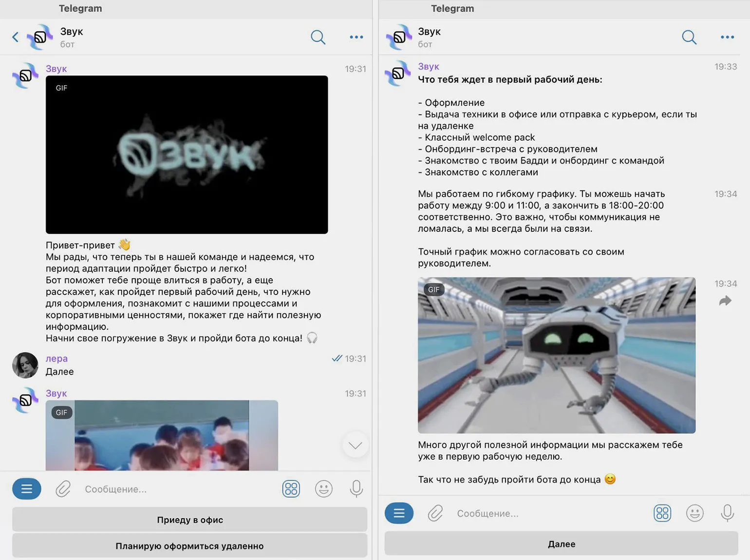Viewport: 750px width, 560px height.
Task: Toggle the bot keyboard icon in left chat
Action: click(291, 489)
